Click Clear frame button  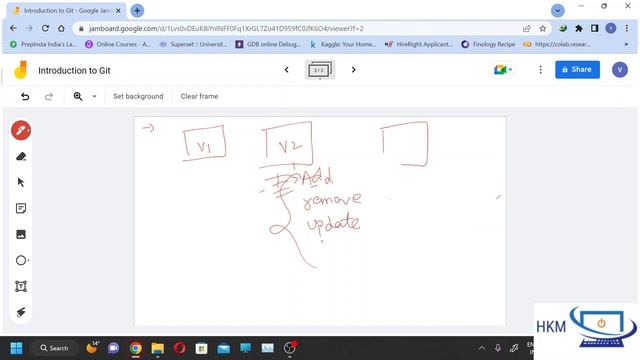(x=199, y=96)
